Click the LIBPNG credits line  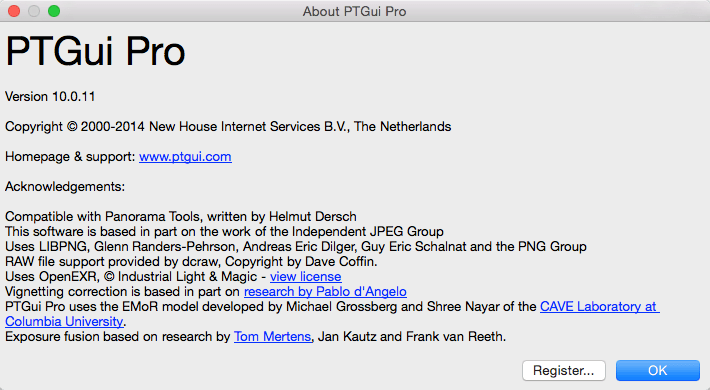pos(296,246)
